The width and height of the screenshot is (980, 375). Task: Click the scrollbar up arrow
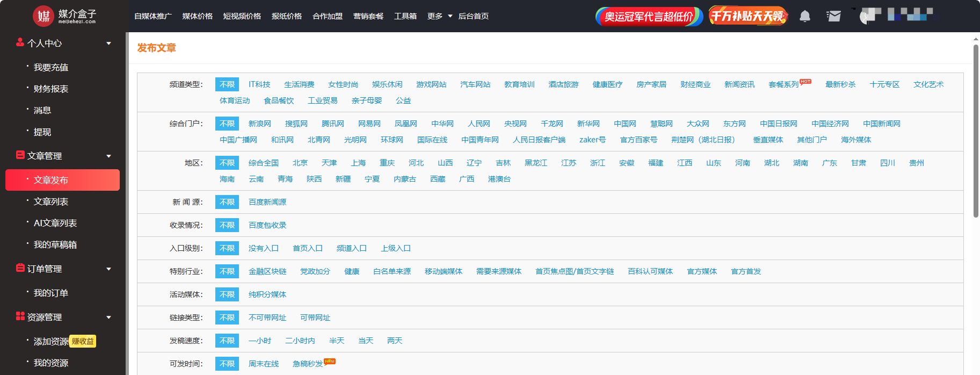976,39
